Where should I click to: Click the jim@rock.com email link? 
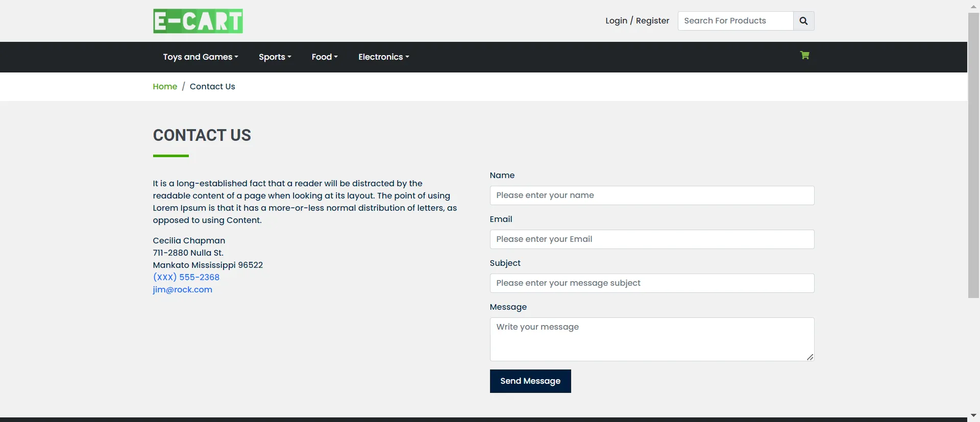coord(182,290)
